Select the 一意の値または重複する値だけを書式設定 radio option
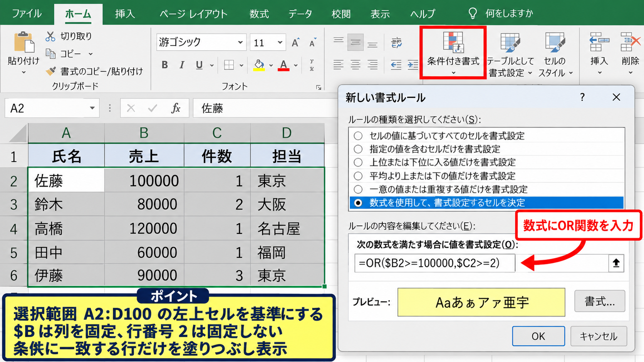 click(x=358, y=189)
